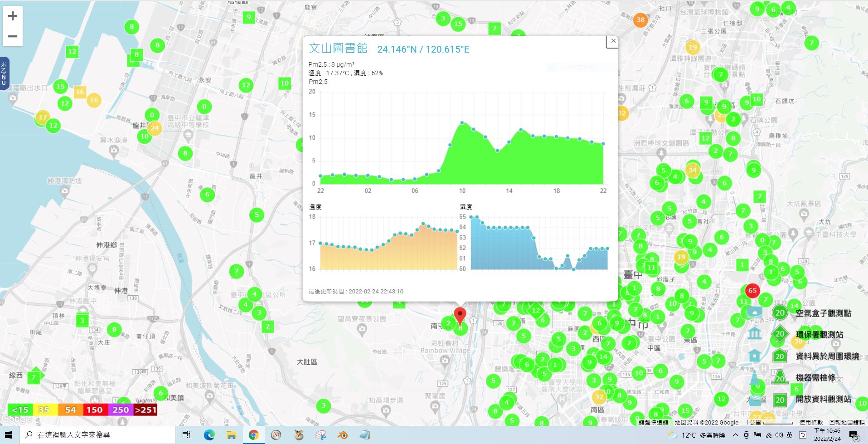Open File Explorer from the taskbar

tap(231, 435)
